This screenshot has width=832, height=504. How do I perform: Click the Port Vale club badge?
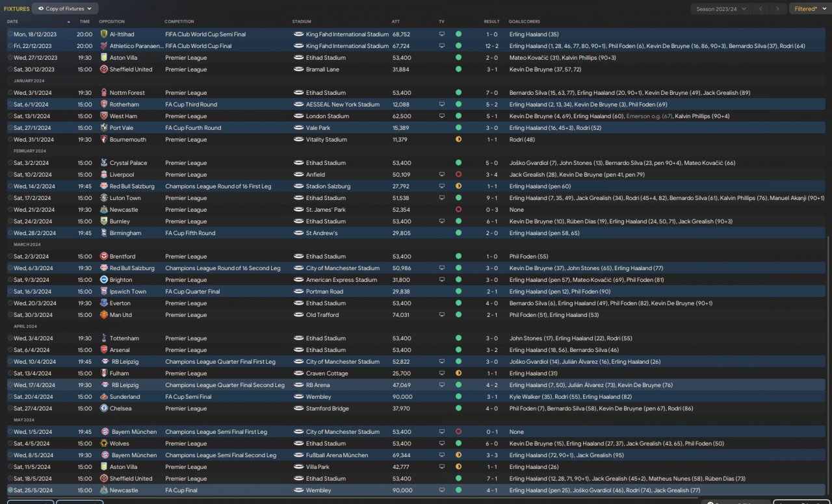104,127
